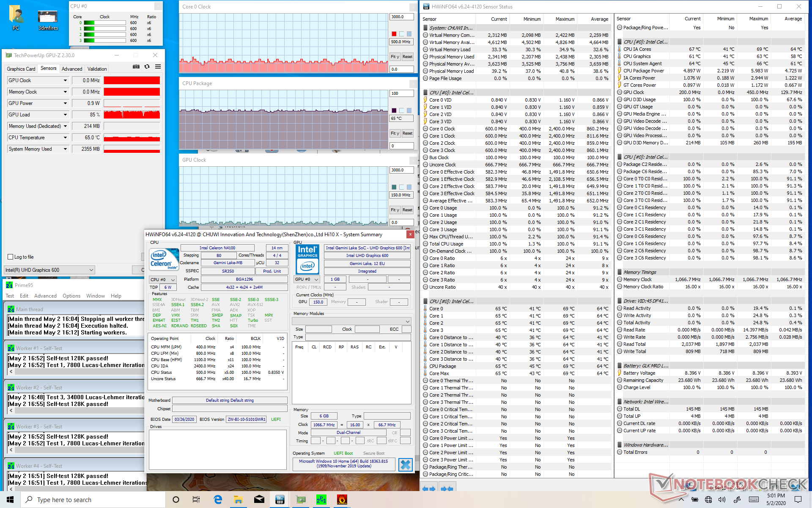Open the Advanced menu in Prime95
Image resolution: width=812 pixels, height=508 pixels.
point(45,296)
